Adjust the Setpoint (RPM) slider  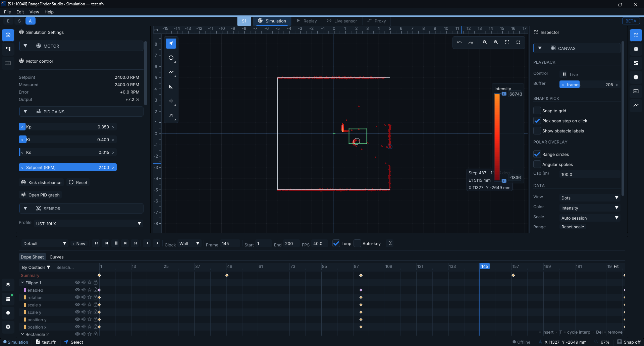68,167
